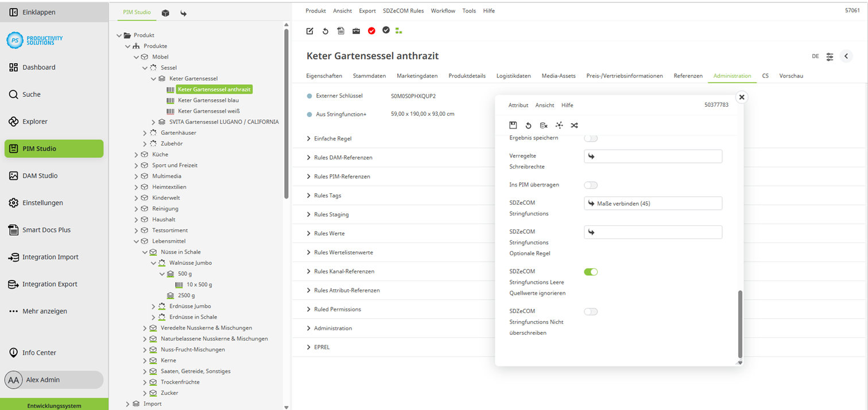This screenshot has width=868, height=410.
Task: Enable the 'Ins PIM übertragen' toggle
Action: [x=591, y=185]
